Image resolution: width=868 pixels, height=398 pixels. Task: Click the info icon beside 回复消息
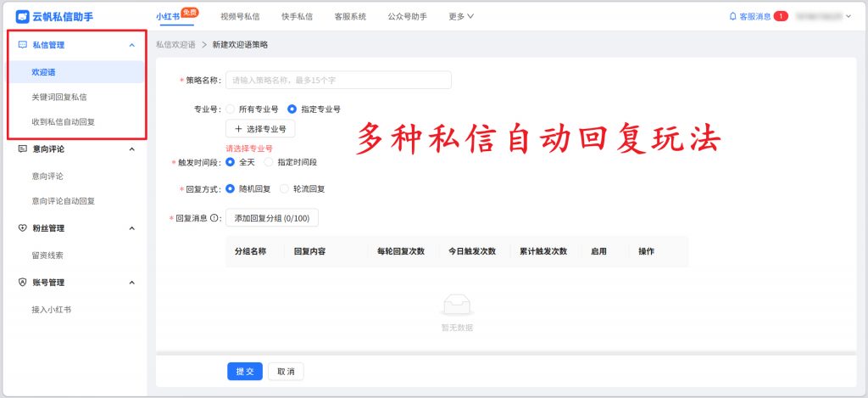pos(214,218)
